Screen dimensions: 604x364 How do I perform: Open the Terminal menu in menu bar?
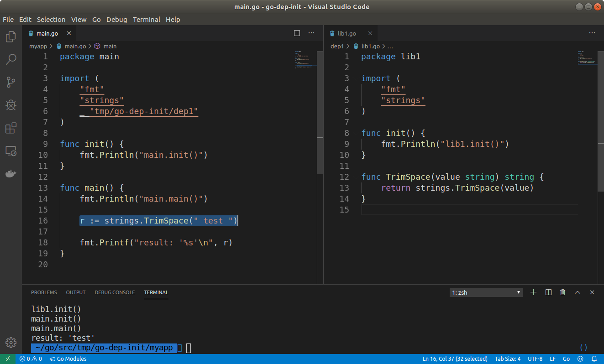click(146, 20)
